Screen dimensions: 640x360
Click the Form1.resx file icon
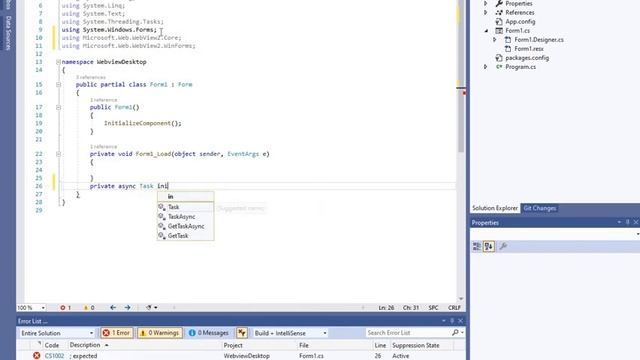coord(508,49)
